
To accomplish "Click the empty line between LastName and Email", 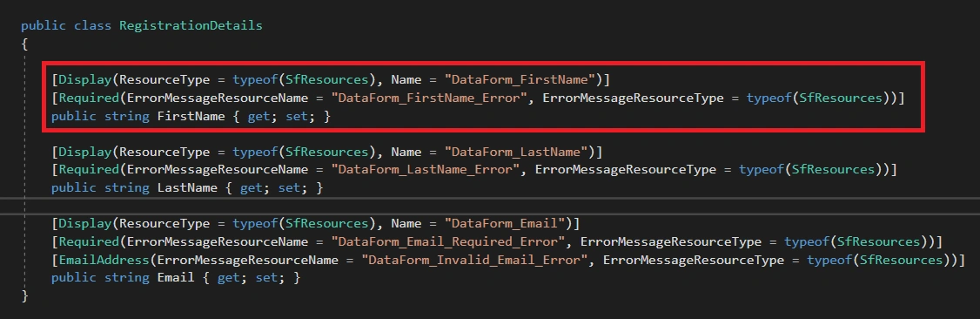I will (x=490, y=205).
